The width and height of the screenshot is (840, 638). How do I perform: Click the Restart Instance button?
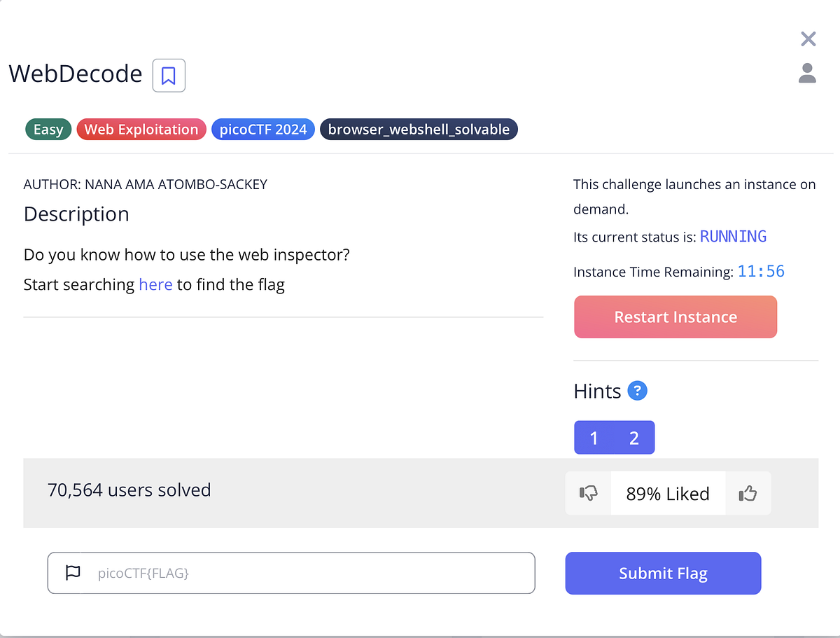[x=675, y=317]
